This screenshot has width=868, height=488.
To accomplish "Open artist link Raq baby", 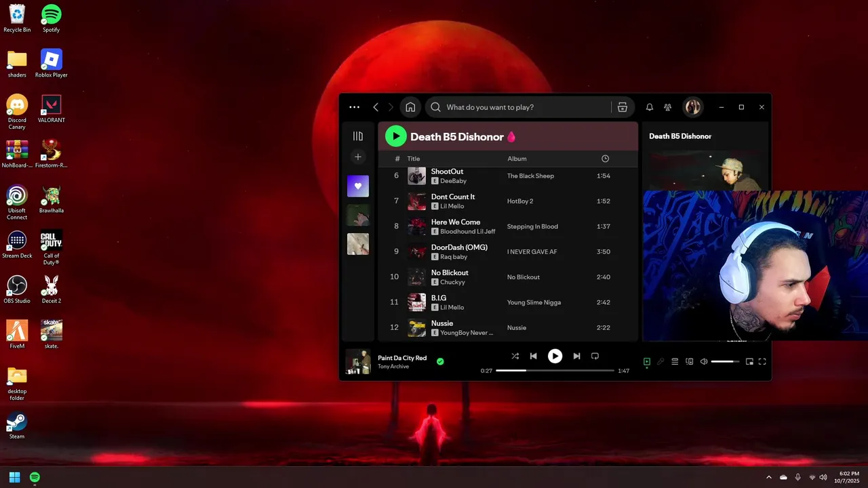I will click(x=454, y=257).
